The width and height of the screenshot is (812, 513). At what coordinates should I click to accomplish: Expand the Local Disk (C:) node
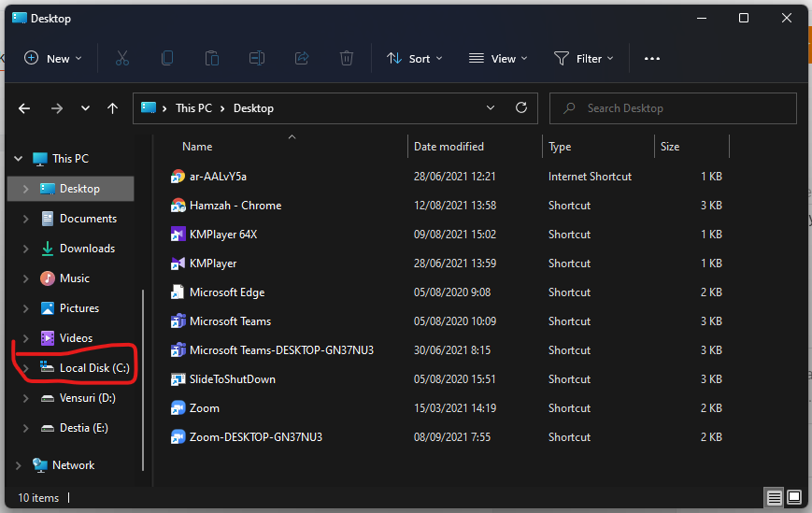click(x=25, y=368)
